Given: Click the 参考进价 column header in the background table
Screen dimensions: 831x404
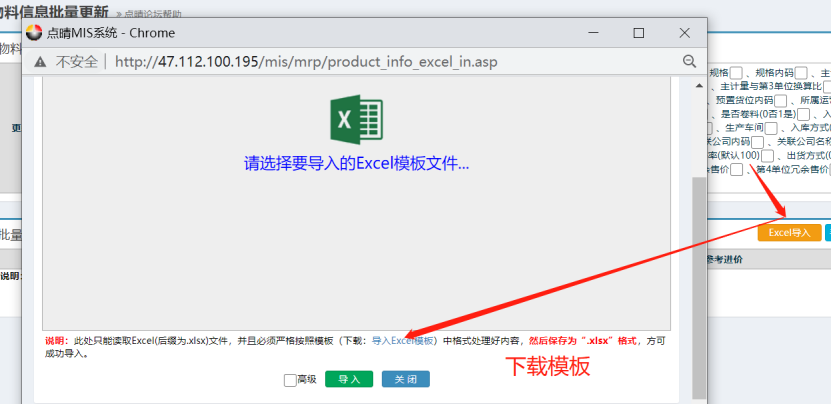Looking at the screenshot, I should tap(724, 260).
